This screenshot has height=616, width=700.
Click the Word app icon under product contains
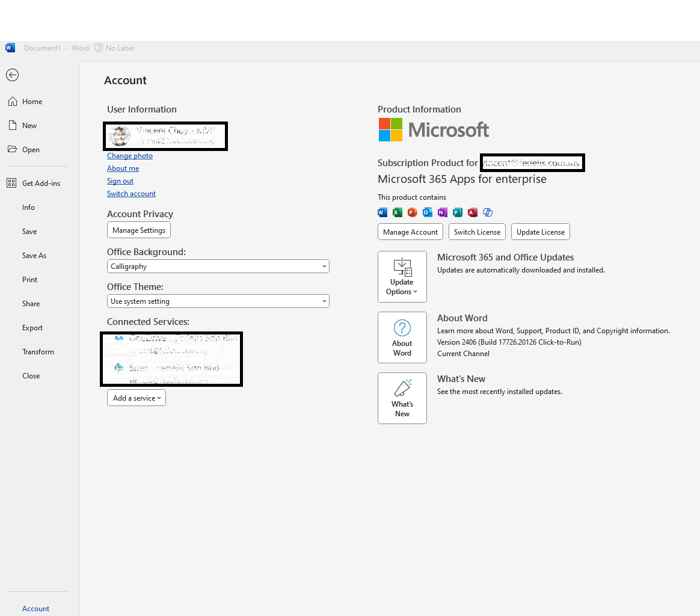point(382,212)
